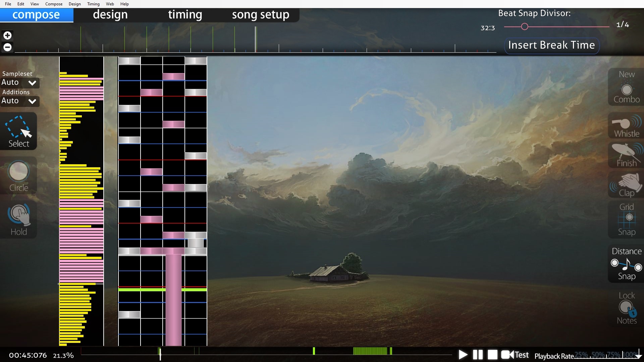Switch to the Song Setup tab

261,14
